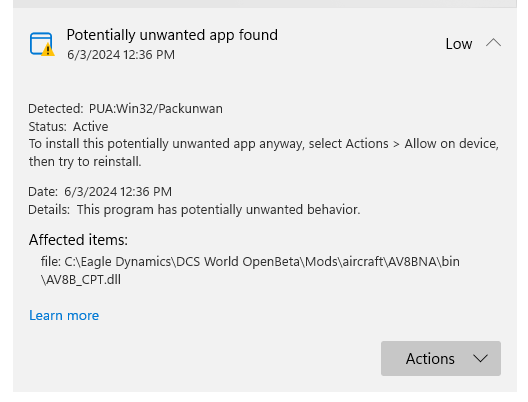Click the potentially unwanted app warning icon
The height and width of the screenshot is (402, 528).
click(42, 44)
